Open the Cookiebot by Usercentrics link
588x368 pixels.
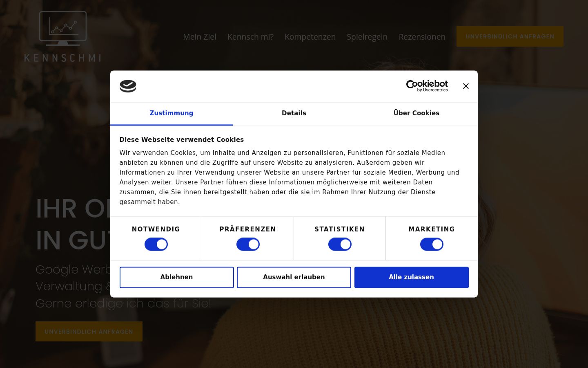[427, 86]
